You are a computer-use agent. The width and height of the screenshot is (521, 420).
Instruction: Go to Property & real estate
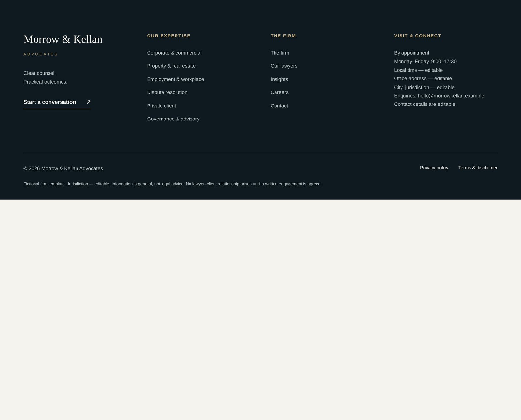pyautogui.click(x=171, y=66)
